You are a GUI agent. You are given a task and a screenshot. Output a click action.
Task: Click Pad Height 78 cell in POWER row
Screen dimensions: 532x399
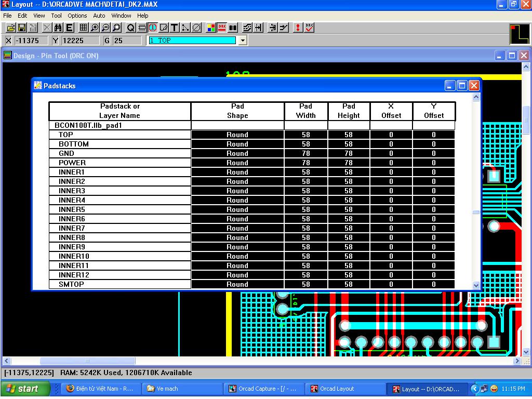click(x=349, y=163)
